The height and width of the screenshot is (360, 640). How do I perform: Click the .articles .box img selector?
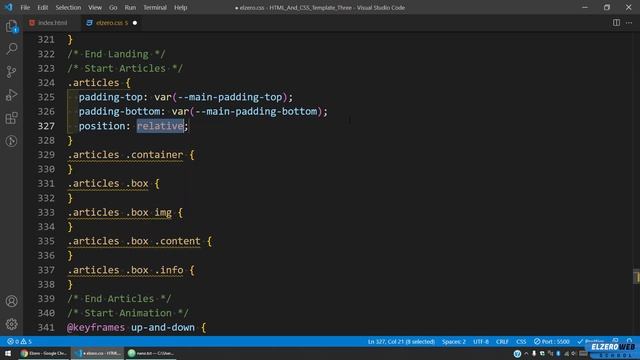tap(120, 213)
